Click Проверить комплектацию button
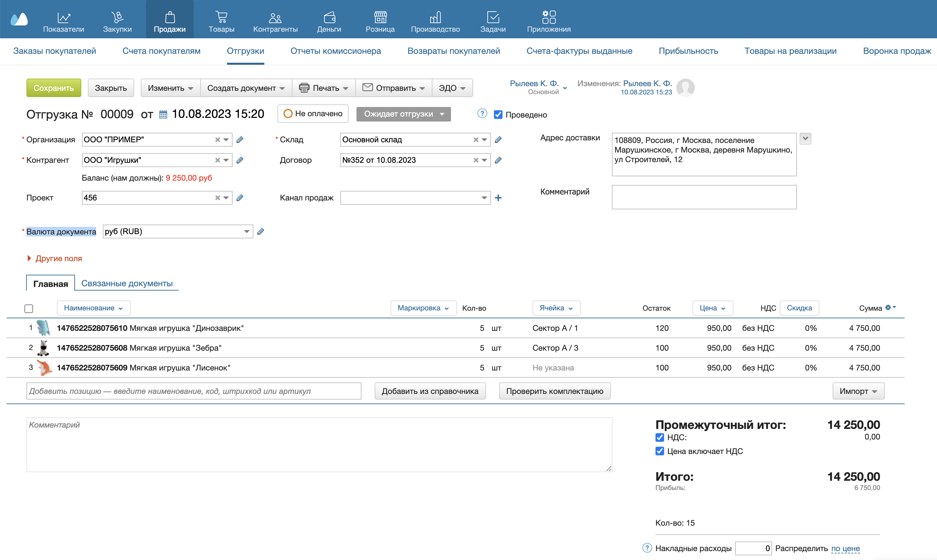937x560 pixels. pos(555,390)
